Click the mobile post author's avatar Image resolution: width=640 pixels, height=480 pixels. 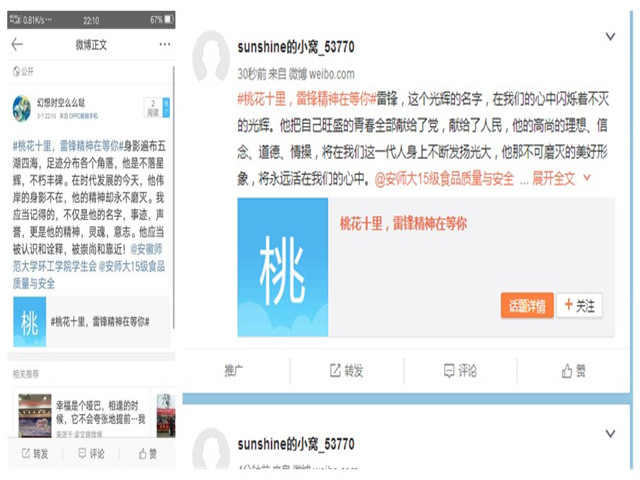pyautogui.click(x=21, y=107)
